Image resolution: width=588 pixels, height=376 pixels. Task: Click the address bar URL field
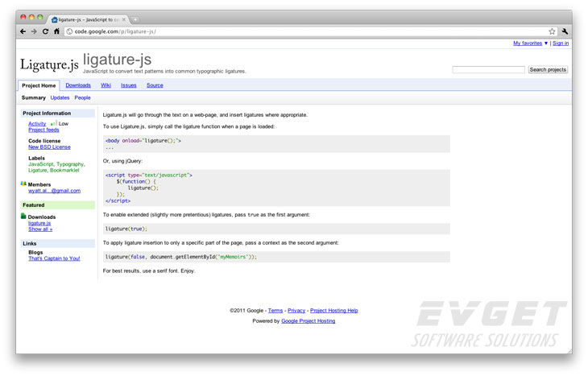(x=305, y=31)
